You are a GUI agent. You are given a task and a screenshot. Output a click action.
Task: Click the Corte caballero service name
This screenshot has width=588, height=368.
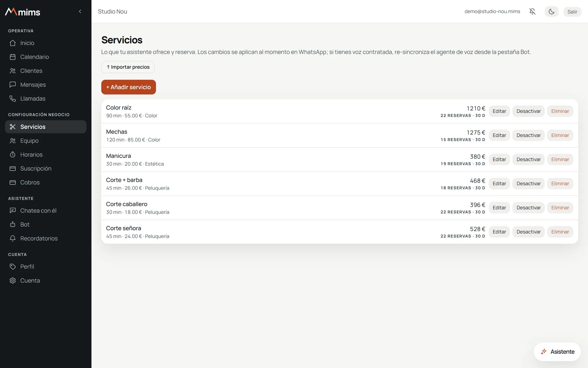click(x=127, y=204)
